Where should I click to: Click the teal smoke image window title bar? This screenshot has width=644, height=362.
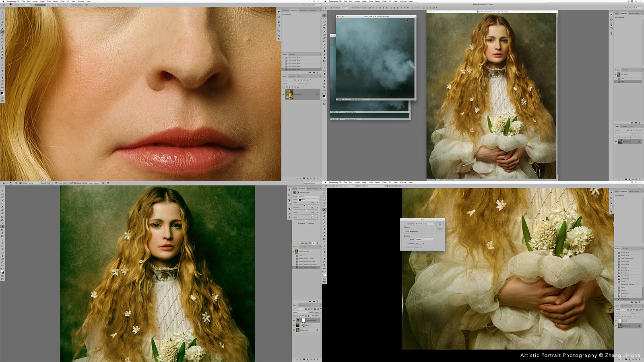(376, 16)
